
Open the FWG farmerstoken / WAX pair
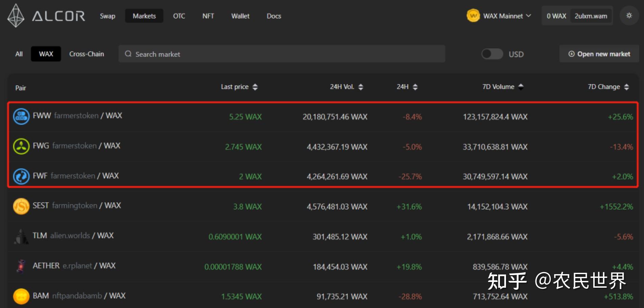[x=76, y=146]
